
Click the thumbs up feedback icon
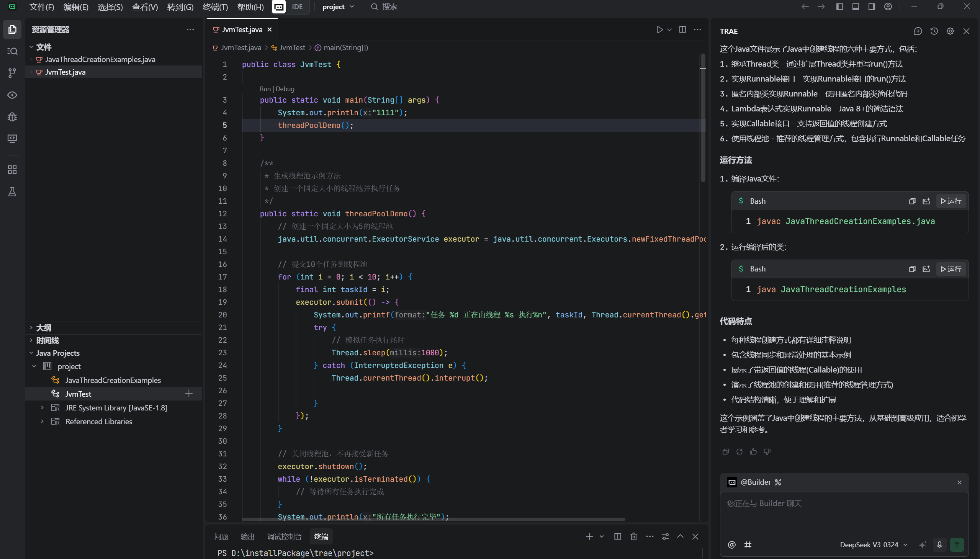[753, 451]
